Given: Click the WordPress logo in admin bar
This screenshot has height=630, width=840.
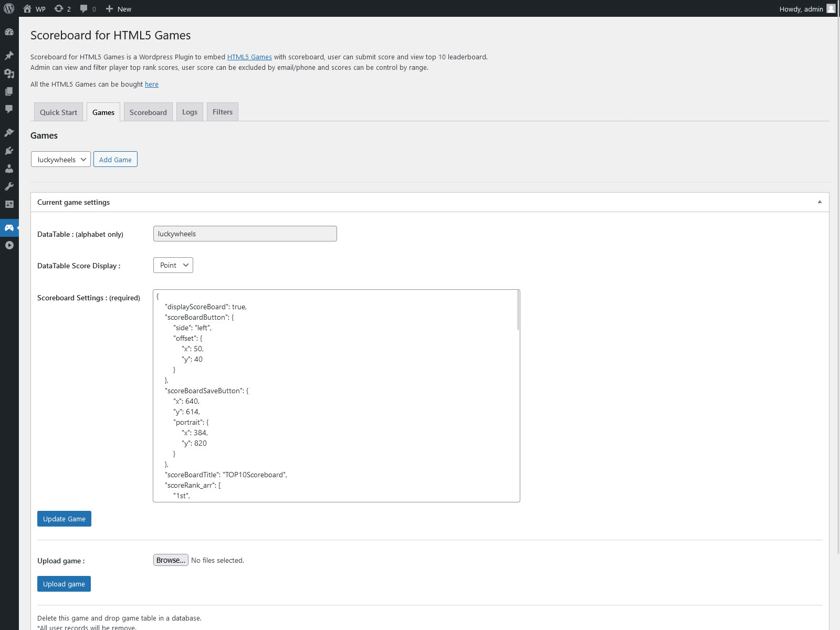Looking at the screenshot, I should (9, 8).
